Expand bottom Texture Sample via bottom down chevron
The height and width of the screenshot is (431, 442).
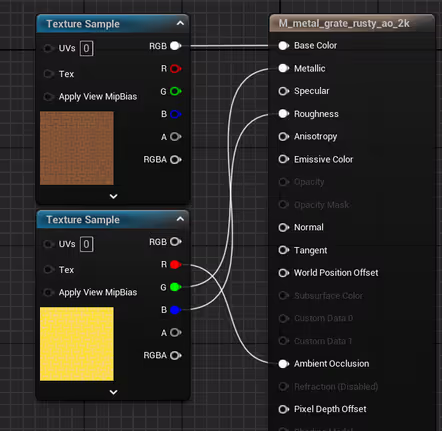pyautogui.click(x=113, y=392)
